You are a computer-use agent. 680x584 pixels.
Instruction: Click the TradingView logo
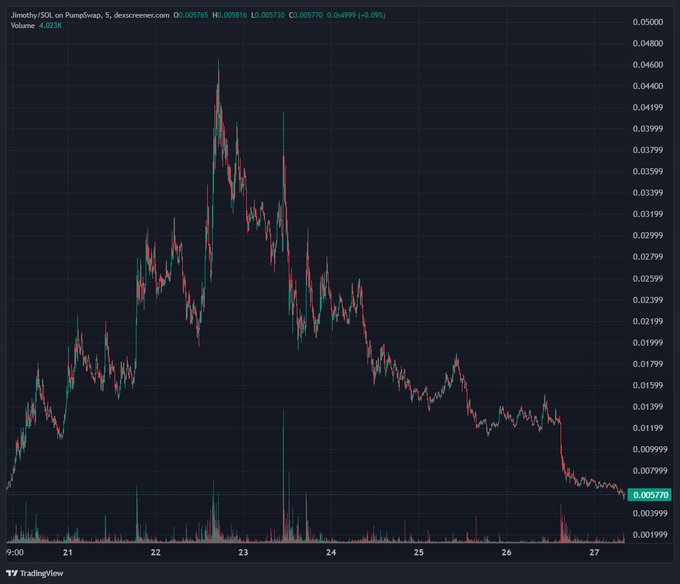pyautogui.click(x=35, y=573)
